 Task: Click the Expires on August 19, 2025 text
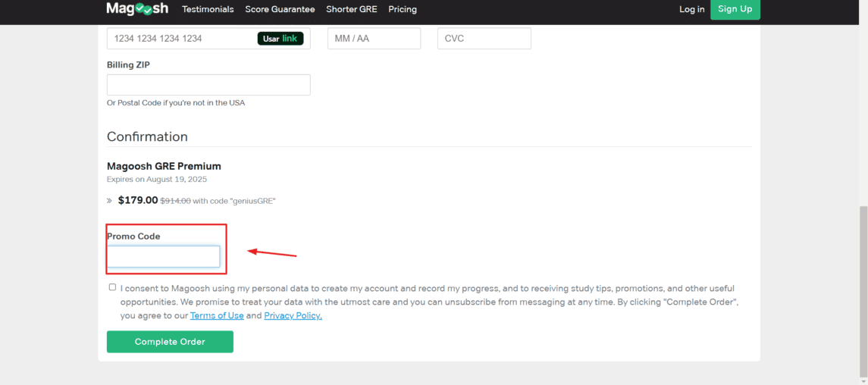(x=157, y=179)
